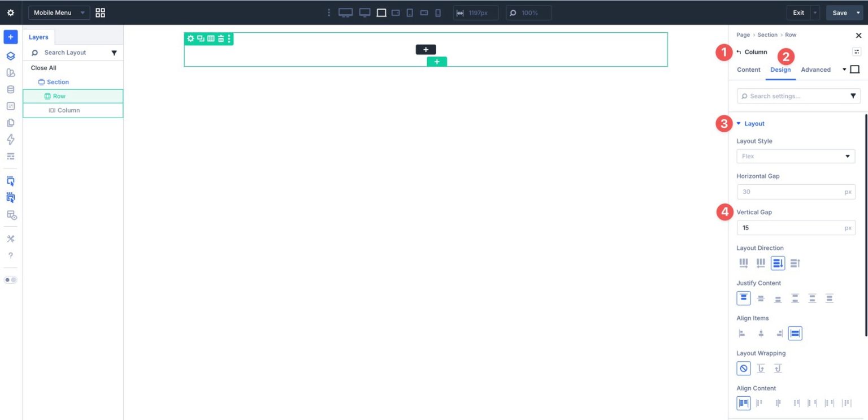This screenshot has height=420, width=868.
Task: Open the Layout Style Flex dropdown
Action: (x=796, y=156)
